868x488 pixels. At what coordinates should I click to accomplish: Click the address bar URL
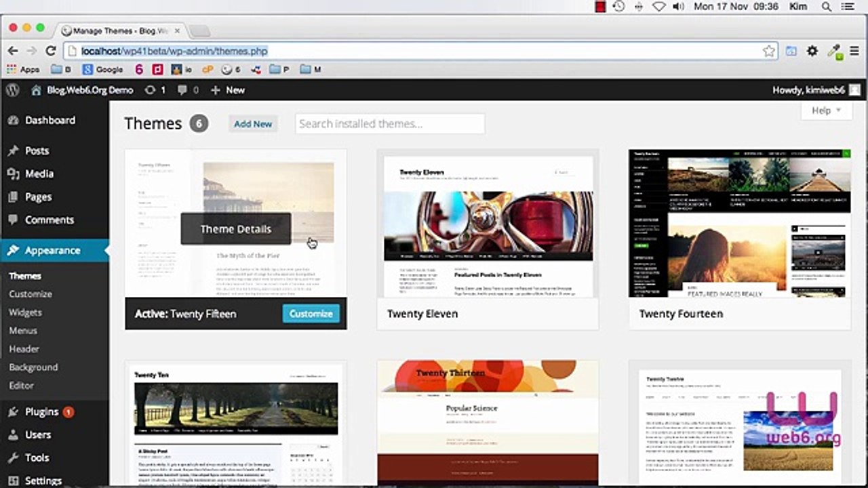tap(174, 51)
